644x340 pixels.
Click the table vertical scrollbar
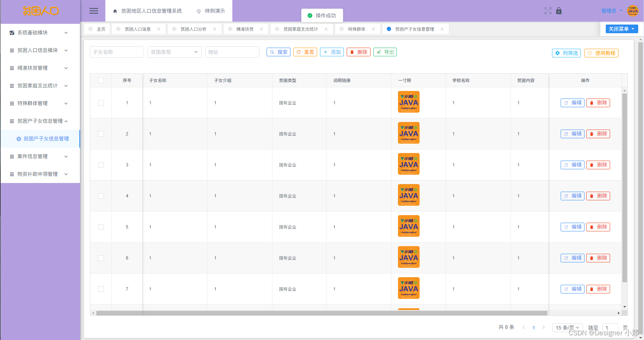click(x=625, y=188)
